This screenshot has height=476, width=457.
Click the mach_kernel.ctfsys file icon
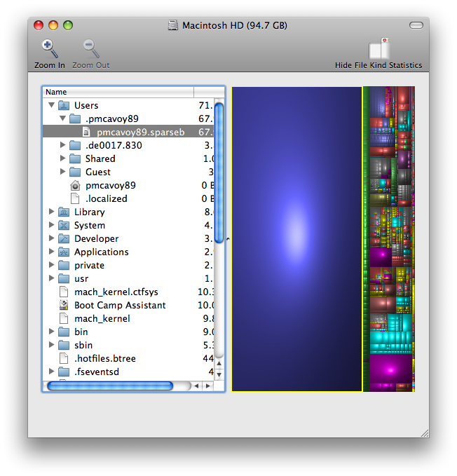point(64,292)
